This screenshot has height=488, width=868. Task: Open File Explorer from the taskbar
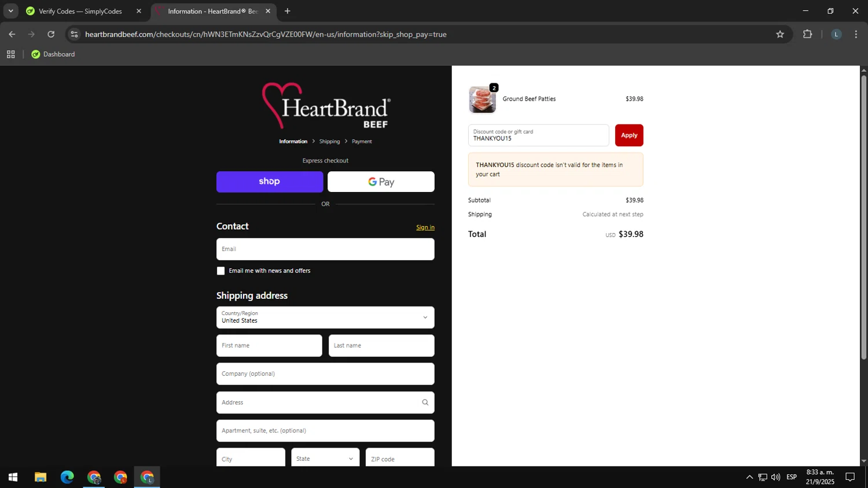[x=40, y=478]
